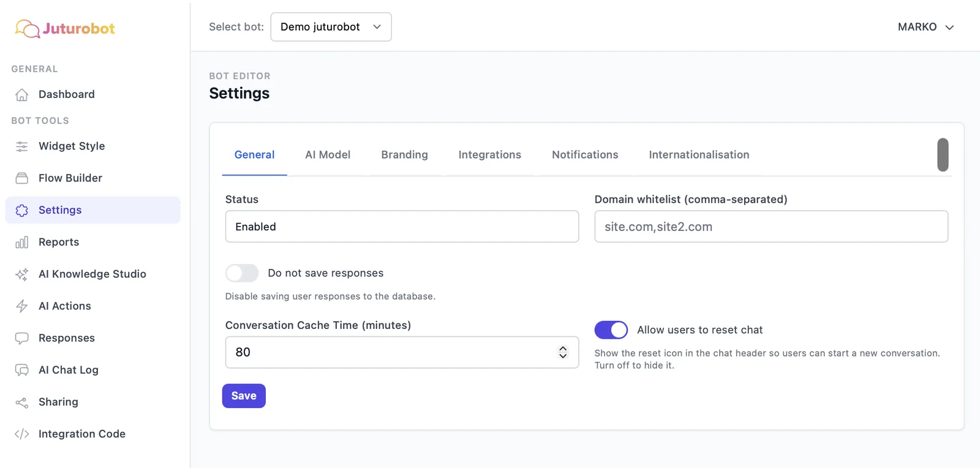Go to the Integrations tab
This screenshot has width=980, height=468.
[489, 155]
